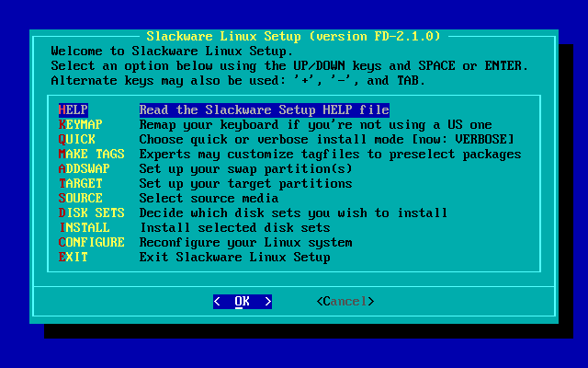588x368 pixels.
Task: Choose the INSTALL menu item
Action: point(84,227)
